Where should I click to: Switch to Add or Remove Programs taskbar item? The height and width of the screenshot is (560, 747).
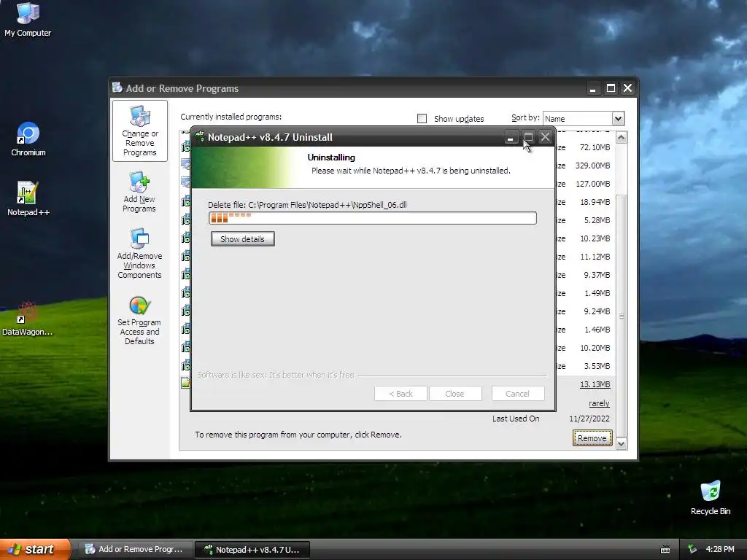pos(135,549)
